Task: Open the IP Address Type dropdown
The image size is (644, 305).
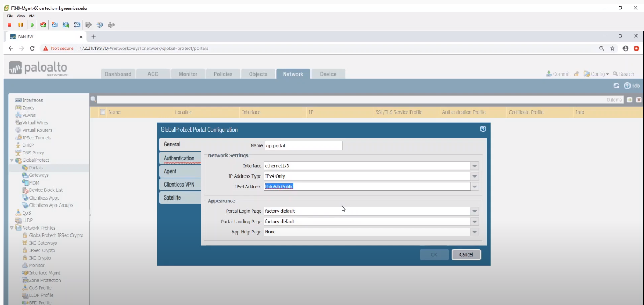Action: tap(475, 176)
